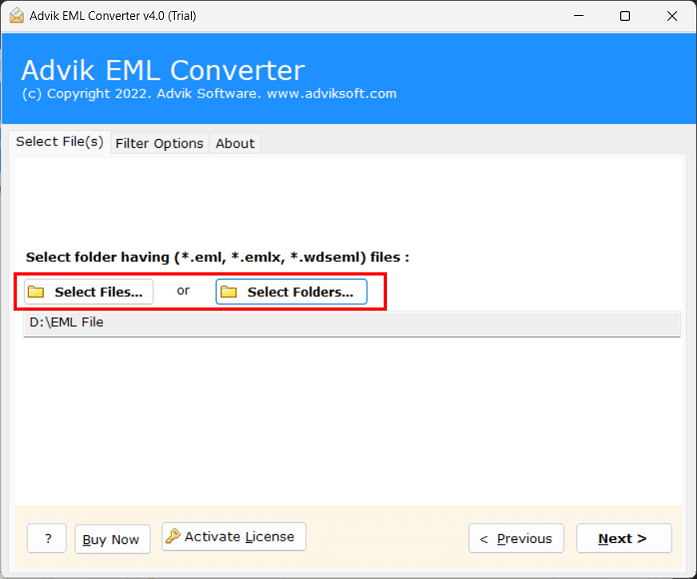This screenshot has height=579, width=697.
Task: Click the Advik envelope app icon in title bar
Action: tap(16, 16)
